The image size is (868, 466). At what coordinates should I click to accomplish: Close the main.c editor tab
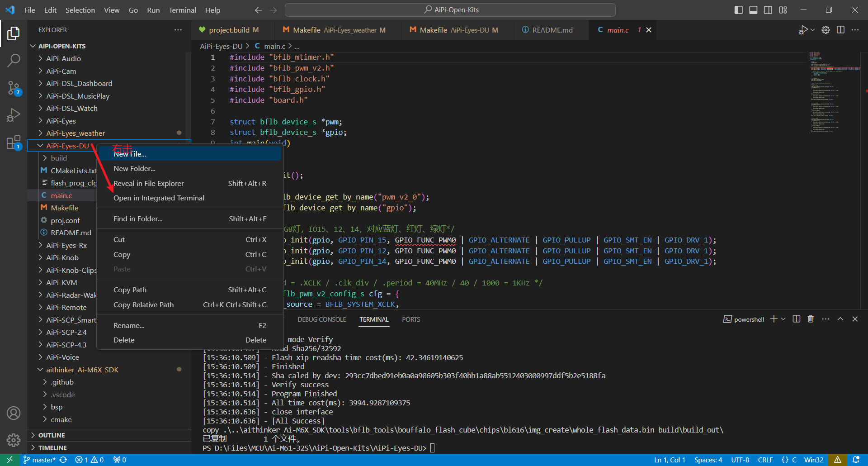click(649, 30)
